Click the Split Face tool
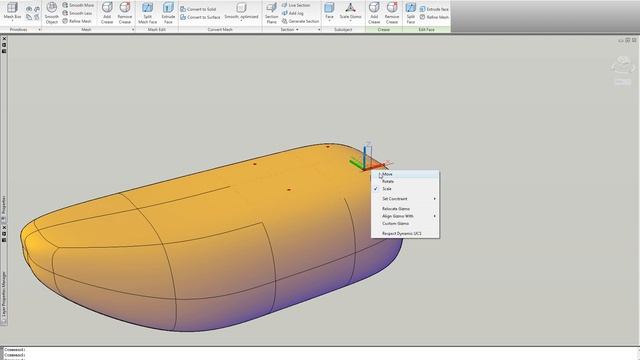 tap(411, 13)
